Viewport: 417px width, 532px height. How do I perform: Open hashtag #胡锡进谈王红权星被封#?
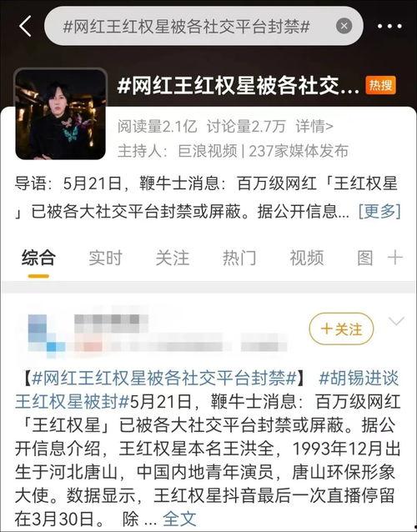(x=207, y=390)
